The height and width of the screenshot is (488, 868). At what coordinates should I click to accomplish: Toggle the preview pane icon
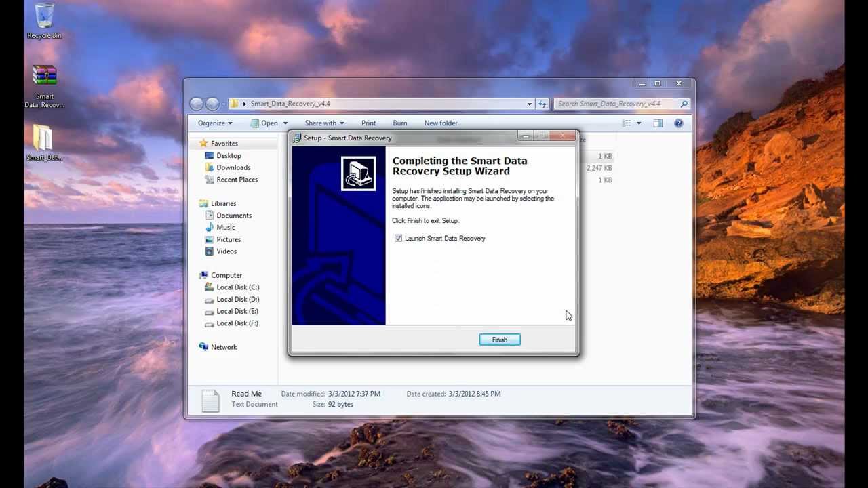658,123
